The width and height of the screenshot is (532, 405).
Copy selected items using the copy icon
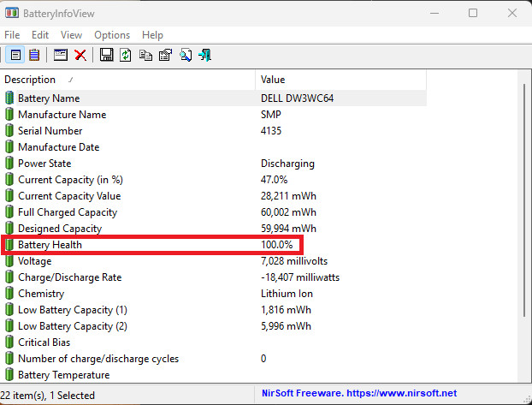(145, 55)
